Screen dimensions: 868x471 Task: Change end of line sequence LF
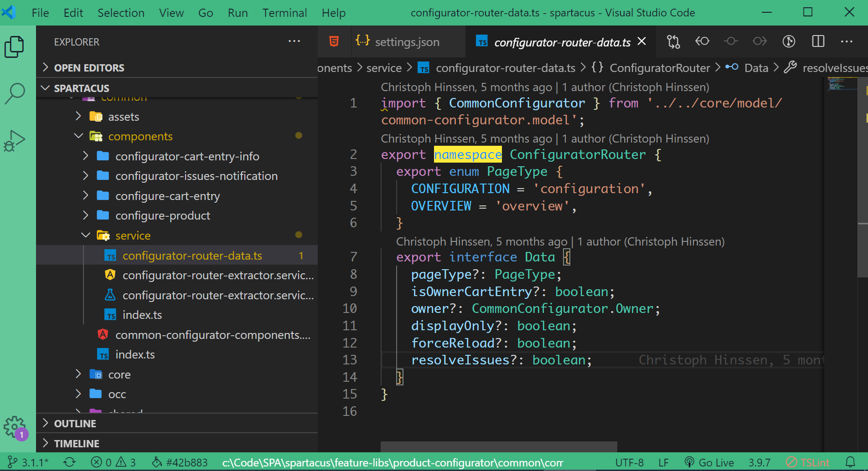663,462
